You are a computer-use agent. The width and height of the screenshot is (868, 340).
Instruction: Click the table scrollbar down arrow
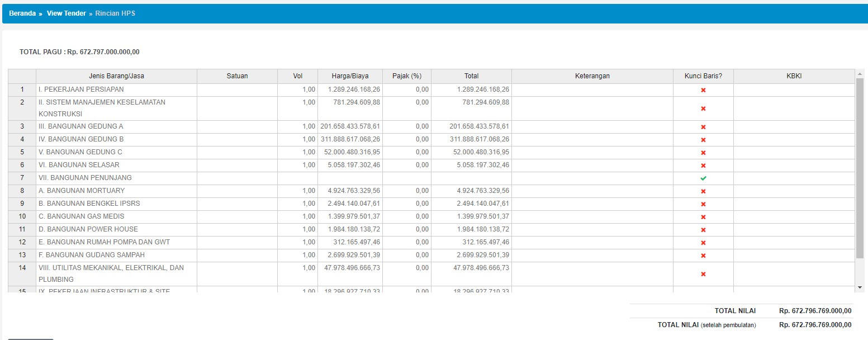click(x=859, y=287)
